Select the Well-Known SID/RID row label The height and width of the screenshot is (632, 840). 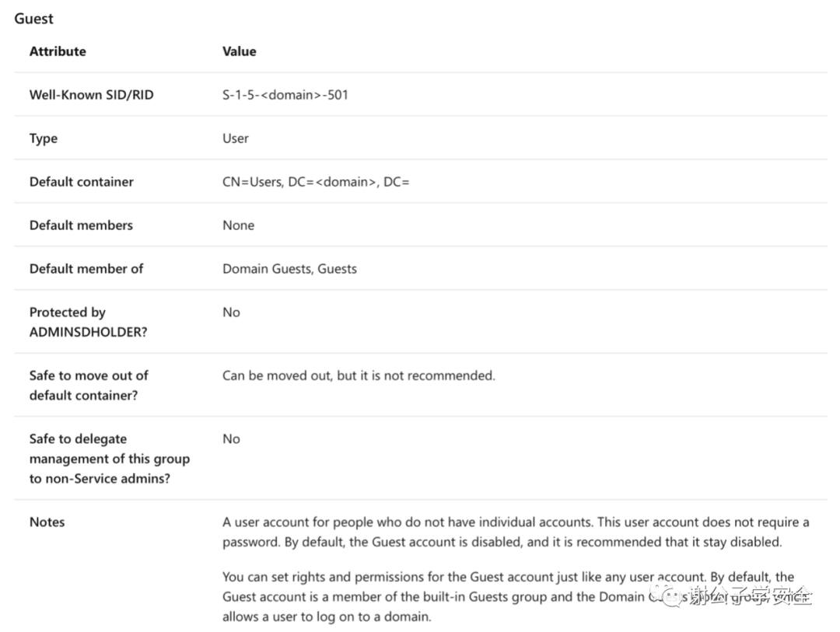pos(92,95)
